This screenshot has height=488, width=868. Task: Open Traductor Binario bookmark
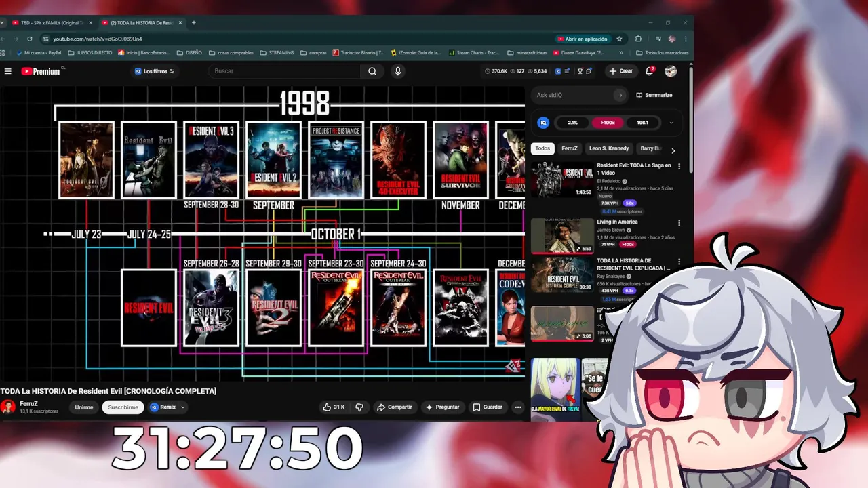pos(357,52)
